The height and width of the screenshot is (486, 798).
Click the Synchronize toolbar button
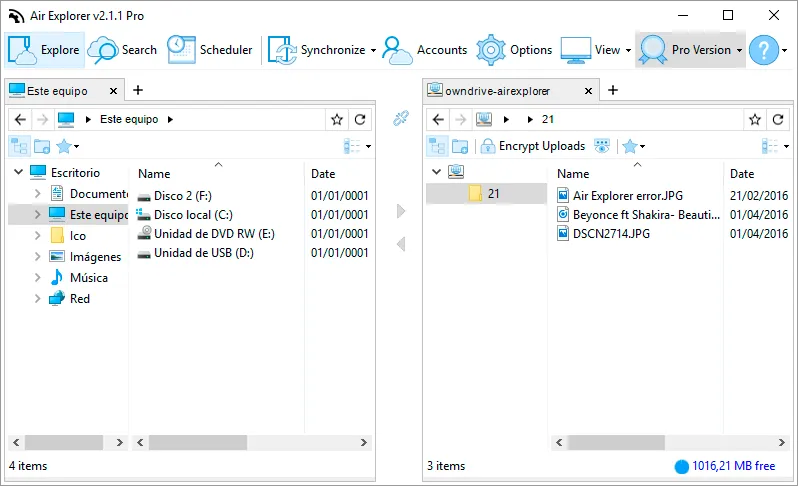[317, 50]
